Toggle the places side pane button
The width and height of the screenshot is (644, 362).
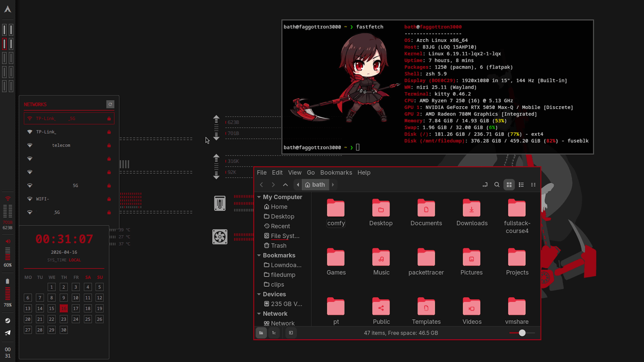click(261, 333)
